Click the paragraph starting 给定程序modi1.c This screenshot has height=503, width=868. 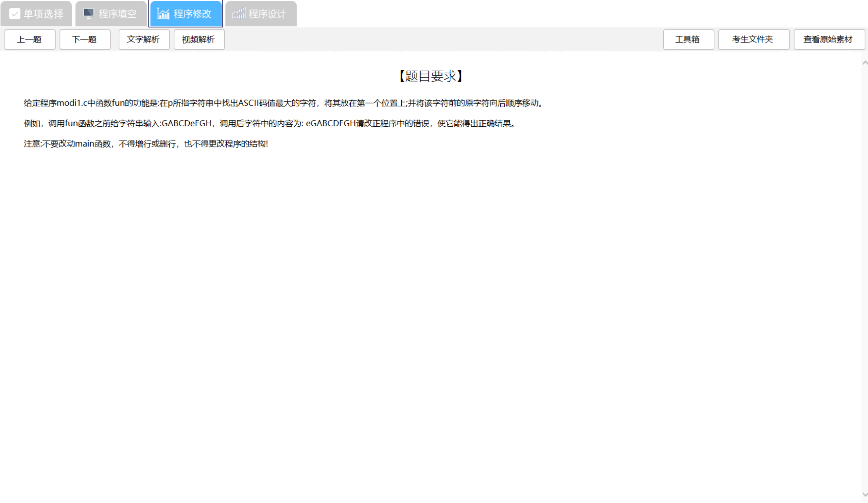tap(284, 103)
